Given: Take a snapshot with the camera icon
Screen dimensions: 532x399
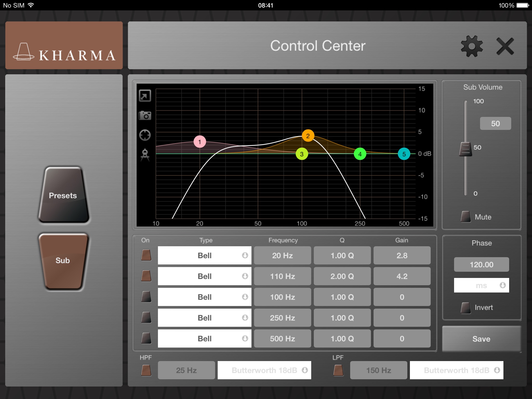Looking at the screenshot, I should (145, 115).
